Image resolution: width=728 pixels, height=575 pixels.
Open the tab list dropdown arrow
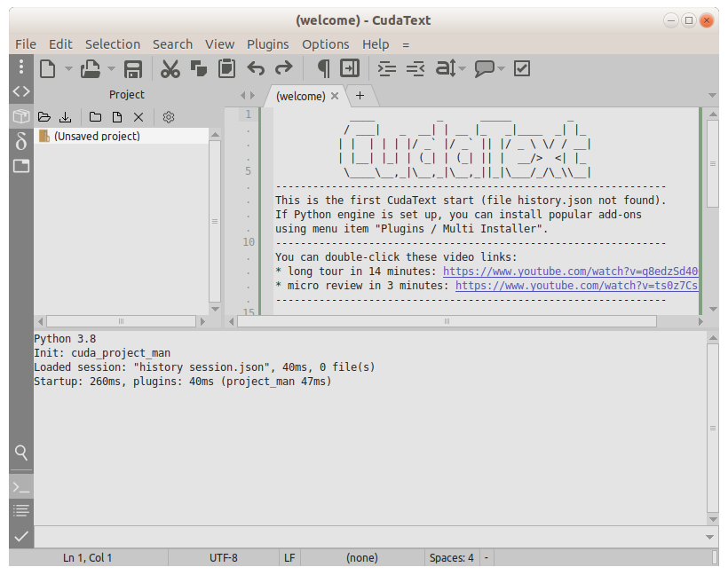(x=712, y=95)
